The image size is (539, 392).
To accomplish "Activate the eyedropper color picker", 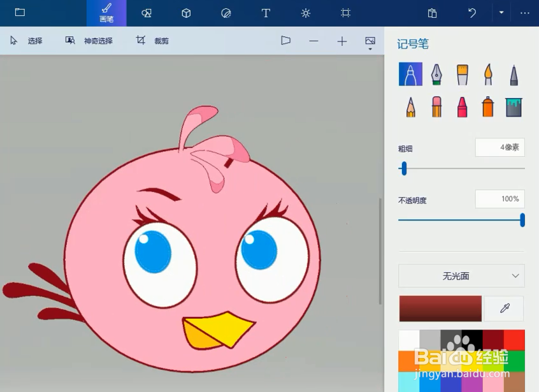I will (505, 309).
